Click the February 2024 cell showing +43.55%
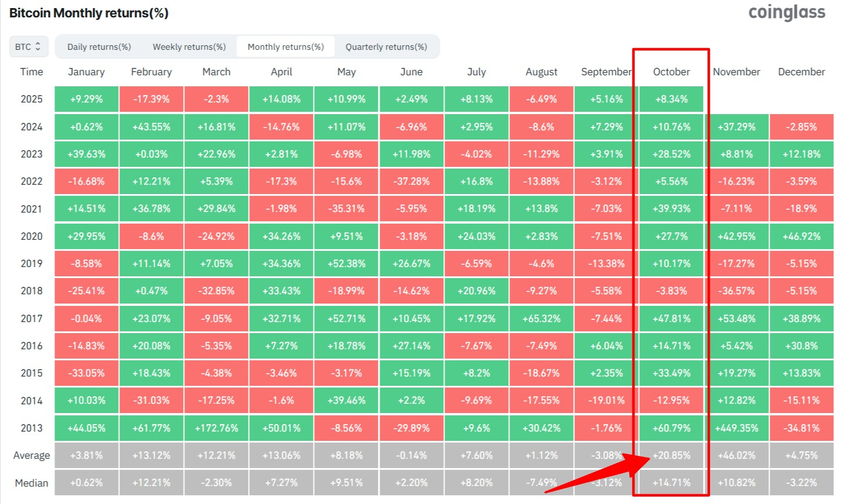The height and width of the screenshot is (504, 856). pos(151,126)
